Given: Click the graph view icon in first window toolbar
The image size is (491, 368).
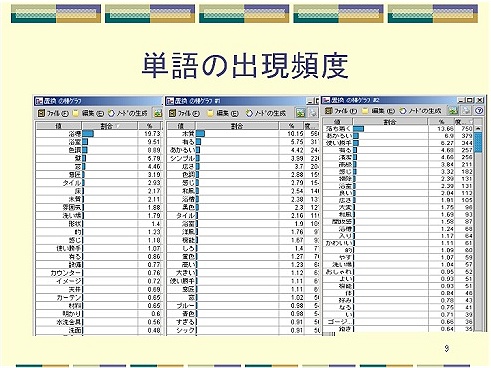Looking at the screenshot, I should (158, 113).
